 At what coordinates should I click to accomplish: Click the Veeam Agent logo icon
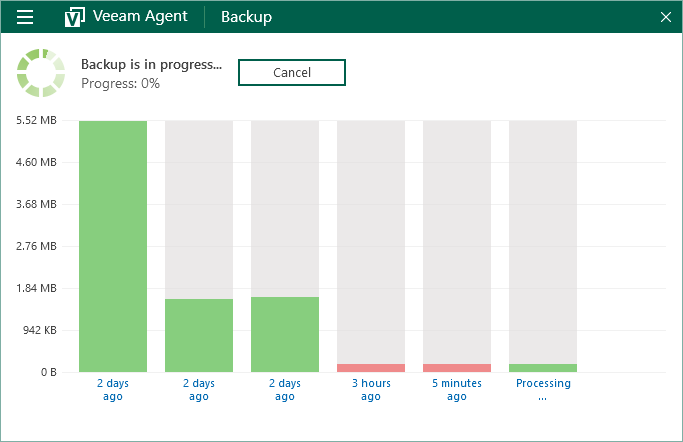point(74,17)
